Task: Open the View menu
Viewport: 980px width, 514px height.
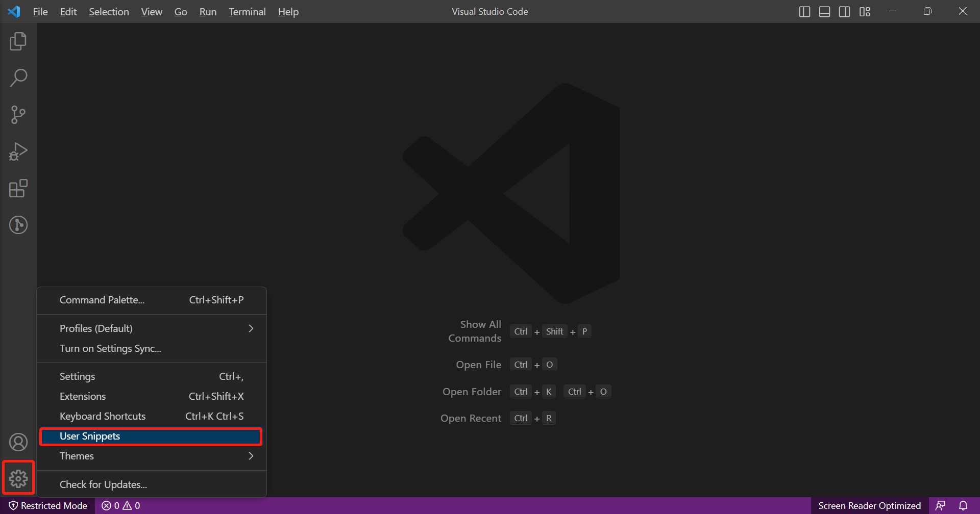Action: click(152, 11)
